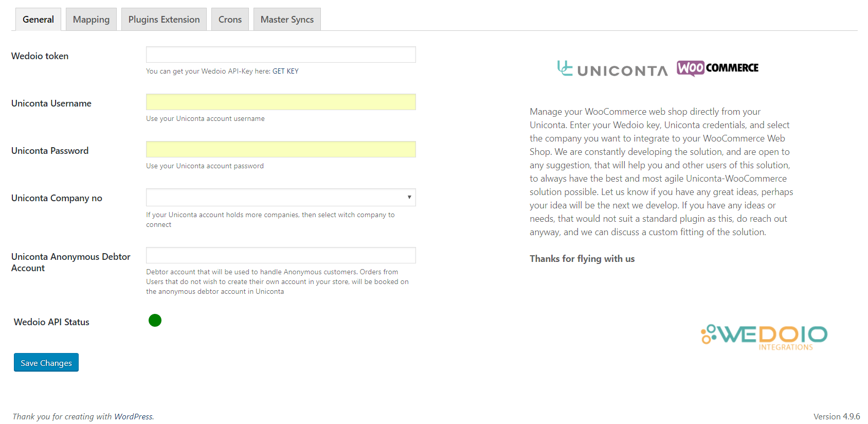
Task: Switch to the General tab
Action: point(38,20)
